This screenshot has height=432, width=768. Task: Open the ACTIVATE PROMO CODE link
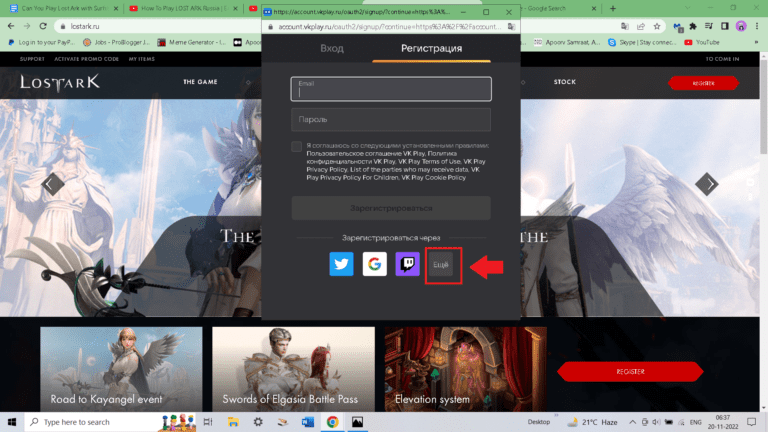(85, 59)
